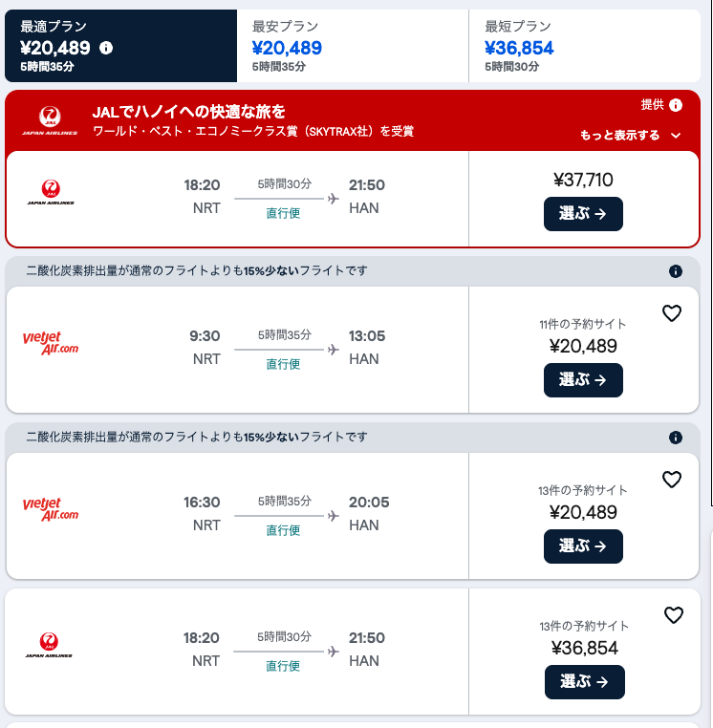Favorite the 16:30 VietJet flight
The image size is (713, 728).
pos(672,480)
